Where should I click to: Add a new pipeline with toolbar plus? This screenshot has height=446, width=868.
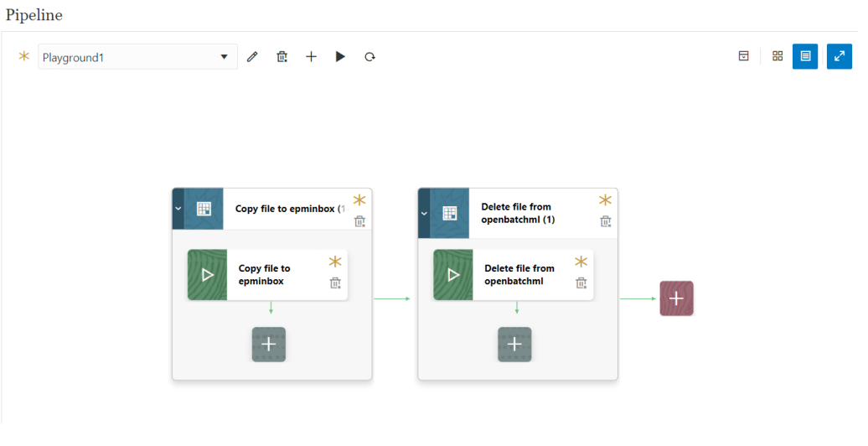click(x=311, y=56)
